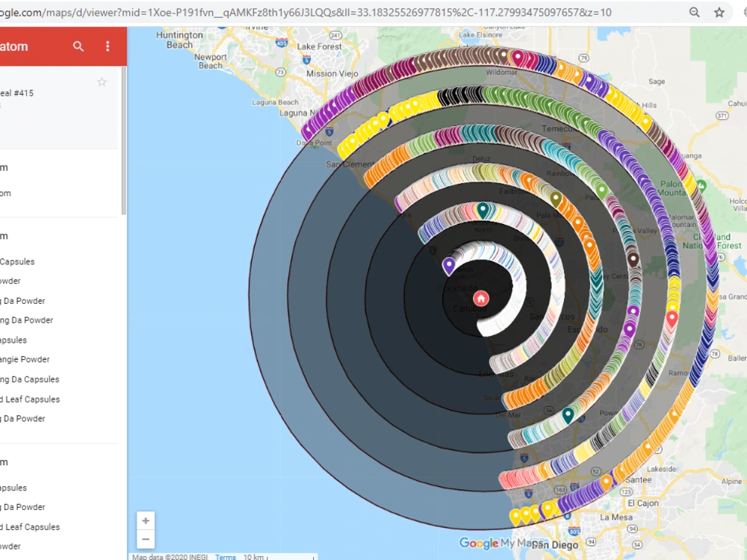Select the red pin on the right side ring

(x=672, y=318)
